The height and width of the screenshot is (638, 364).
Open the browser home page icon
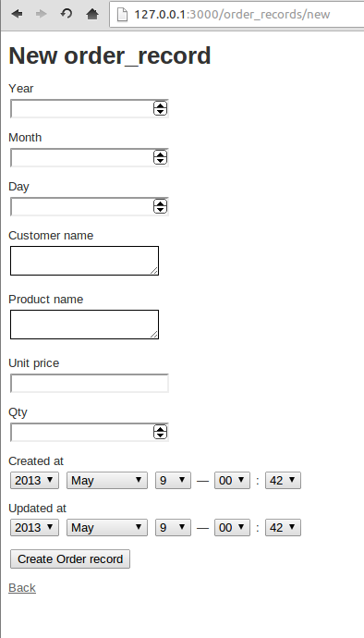92,14
